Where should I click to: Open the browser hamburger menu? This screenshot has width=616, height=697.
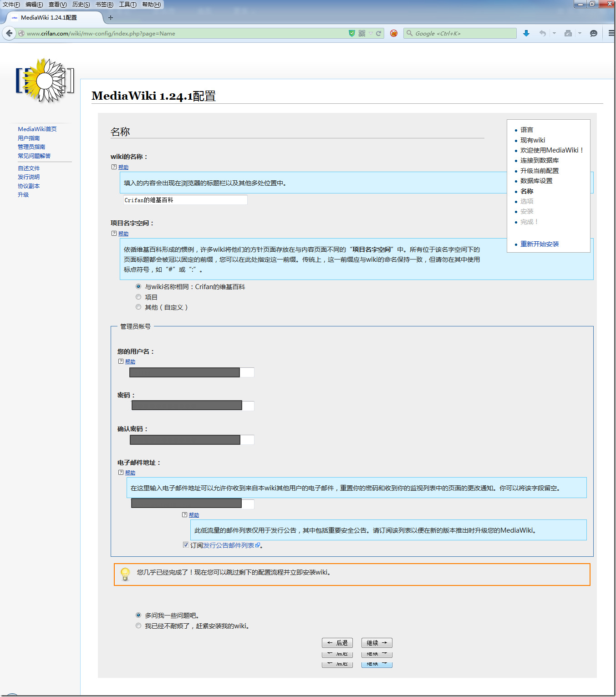coord(611,33)
